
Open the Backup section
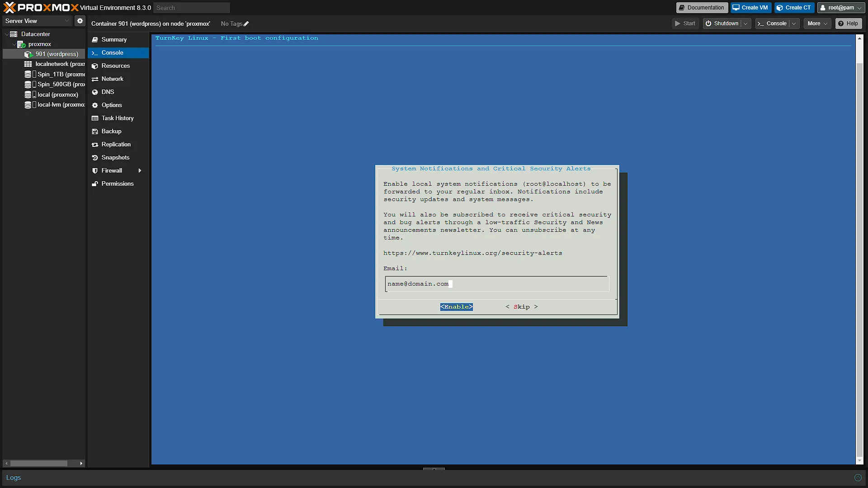(118, 131)
